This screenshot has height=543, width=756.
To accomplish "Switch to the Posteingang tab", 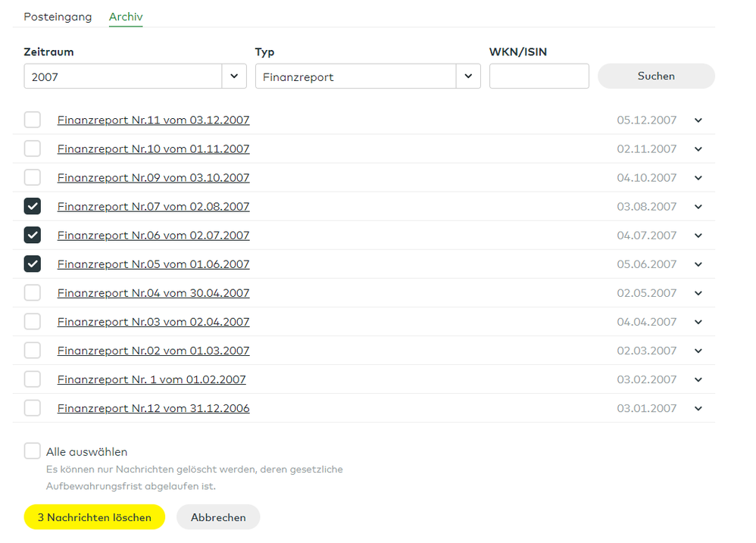I will click(x=58, y=17).
